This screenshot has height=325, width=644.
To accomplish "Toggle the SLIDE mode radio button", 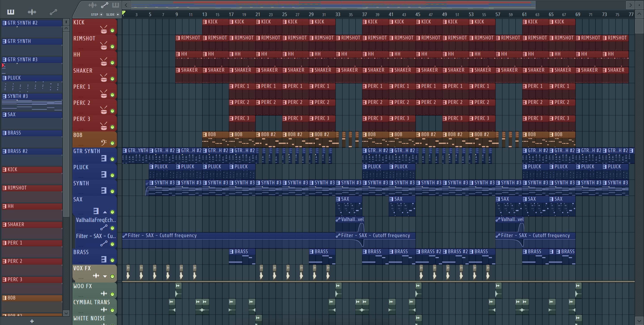I will pos(118,15).
